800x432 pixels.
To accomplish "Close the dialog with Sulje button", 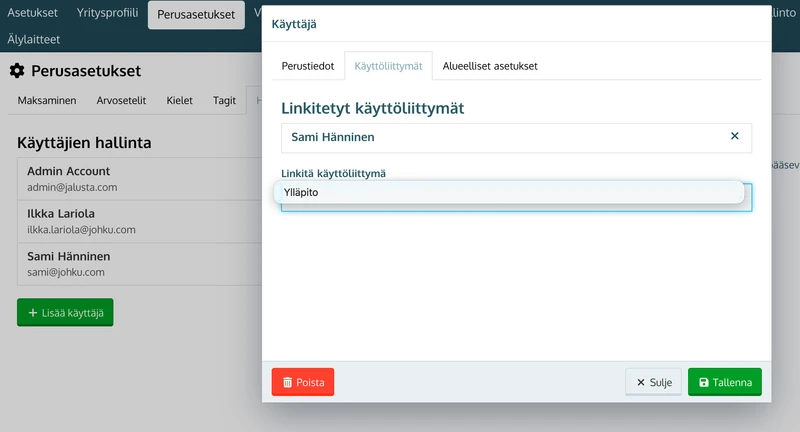I will (x=654, y=382).
